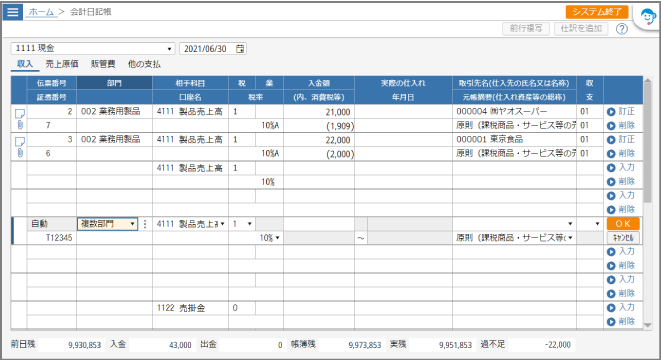Click the vertical dots beside 複数部門
This screenshot has width=661, height=360.
point(145,224)
